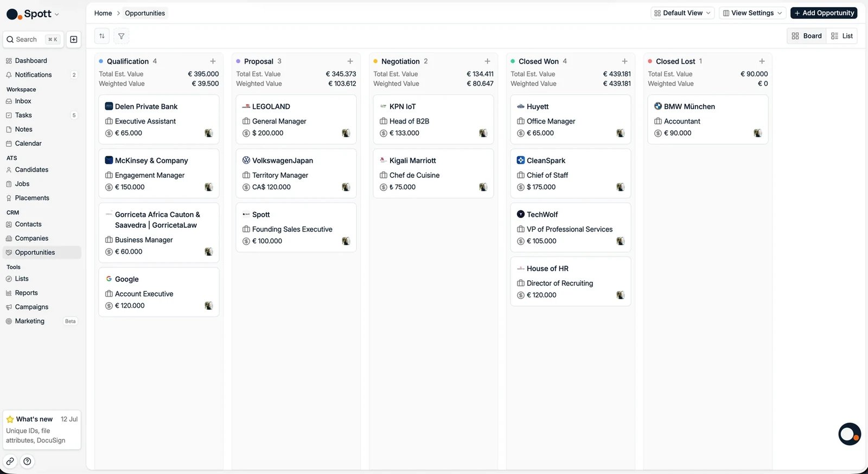This screenshot has width=868, height=474.
Task: Click the Google logo on the Google card
Action: coord(109,279)
